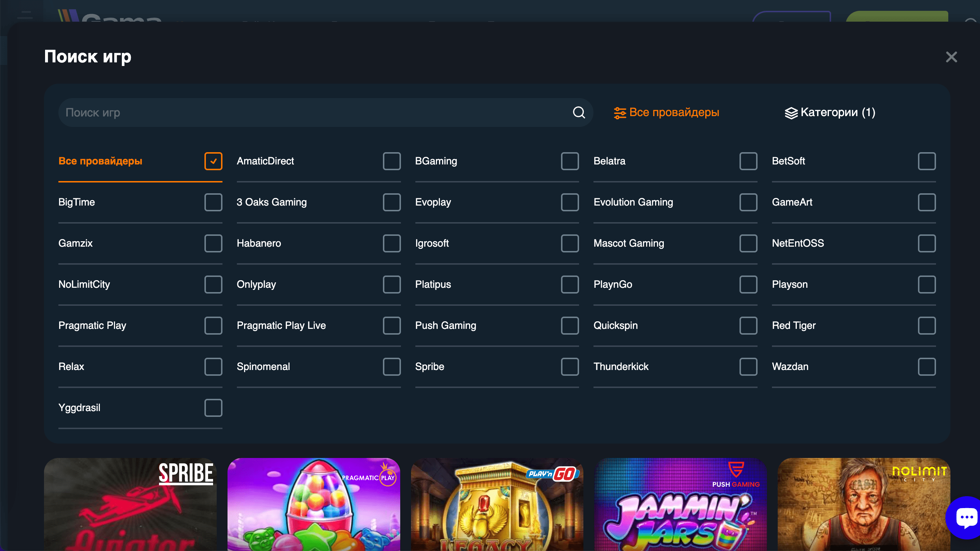
Task: Toggle the Все провайдеры checkbox
Action: [x=213, y=161]
